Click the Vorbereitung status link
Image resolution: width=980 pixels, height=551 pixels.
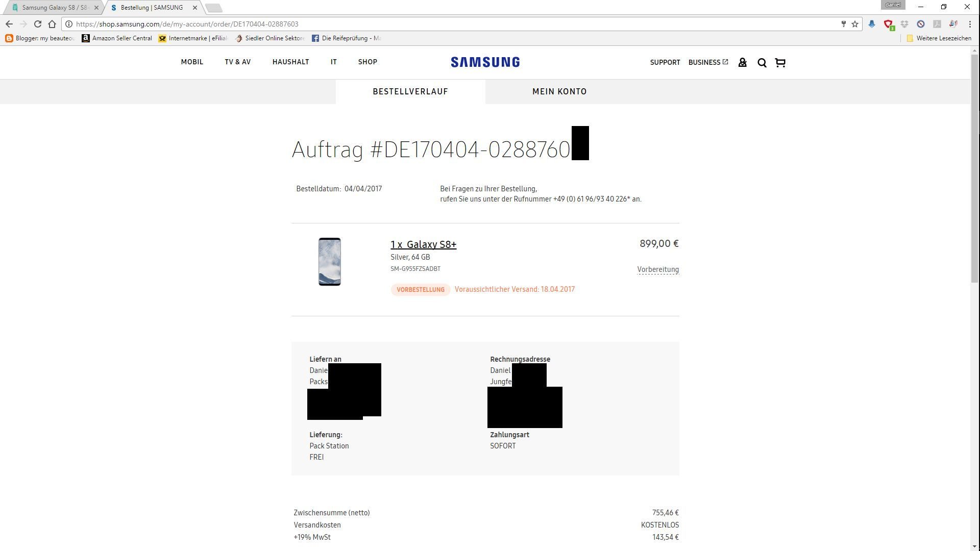pyautogui.click(x=658, y=269)
